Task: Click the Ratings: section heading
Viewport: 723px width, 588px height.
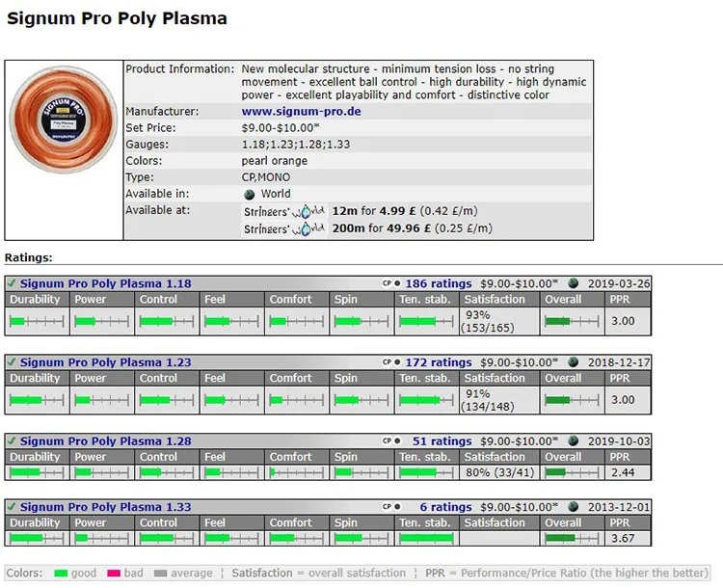Action: [x=29, y=257]
